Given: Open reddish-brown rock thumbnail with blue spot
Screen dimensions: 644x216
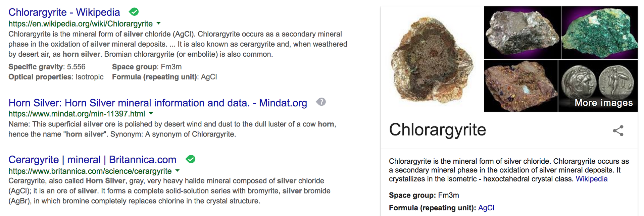Looking at the screenshot, I should (x=521, y=86).
